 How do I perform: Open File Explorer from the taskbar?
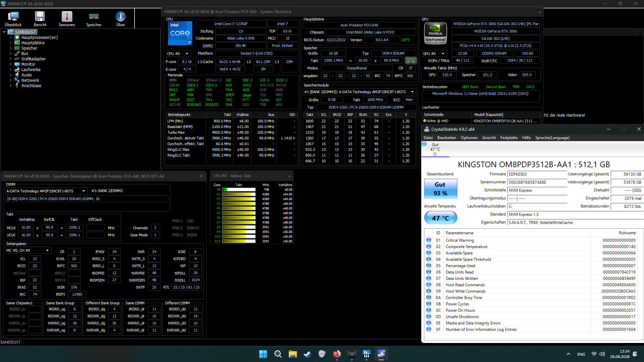[x=292, y=354]
